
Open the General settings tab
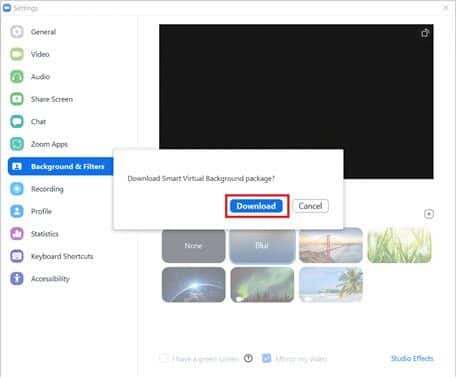tap(43, 32)
